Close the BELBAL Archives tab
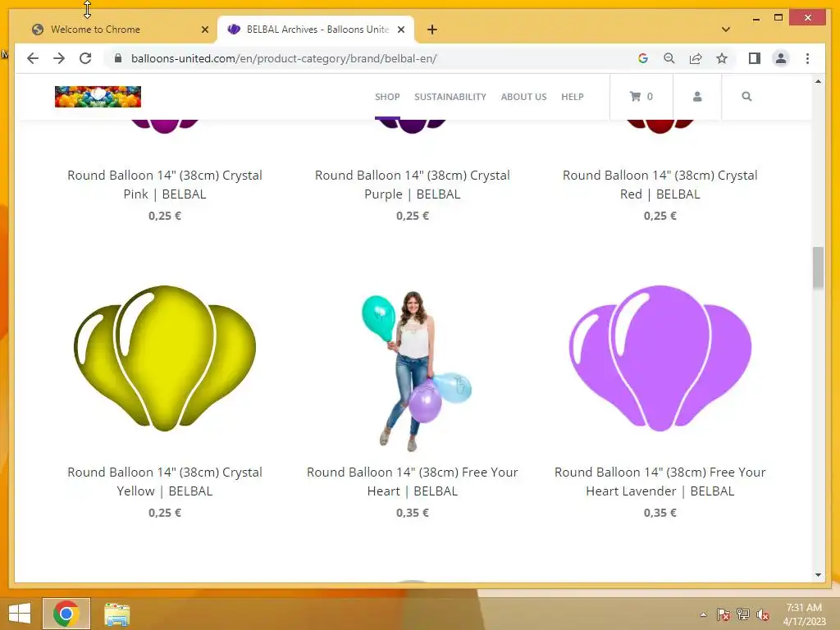The height and width of the screenshot is (630, 840). coord(400,30)
